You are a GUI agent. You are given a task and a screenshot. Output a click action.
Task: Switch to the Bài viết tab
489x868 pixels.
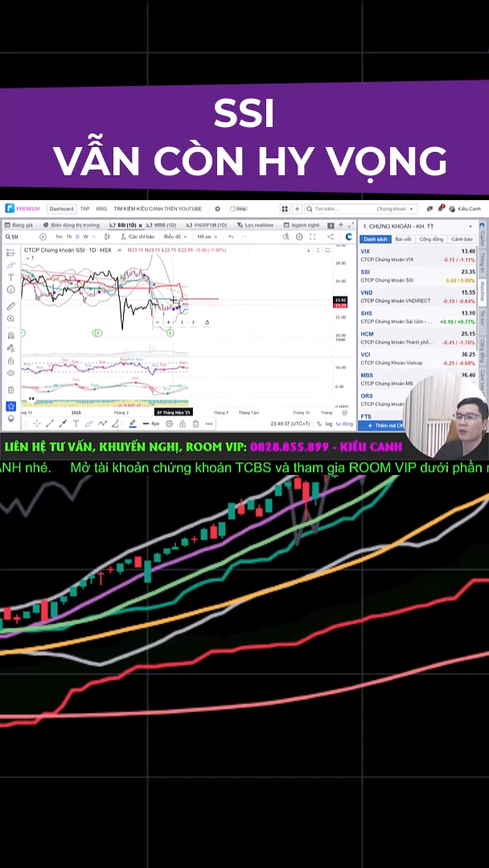pyautogui.click(x=403, y=240)
